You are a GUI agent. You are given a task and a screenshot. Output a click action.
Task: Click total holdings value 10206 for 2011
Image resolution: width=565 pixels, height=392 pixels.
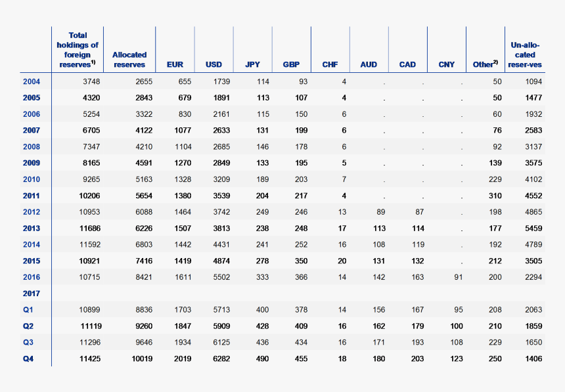[90, 196]
